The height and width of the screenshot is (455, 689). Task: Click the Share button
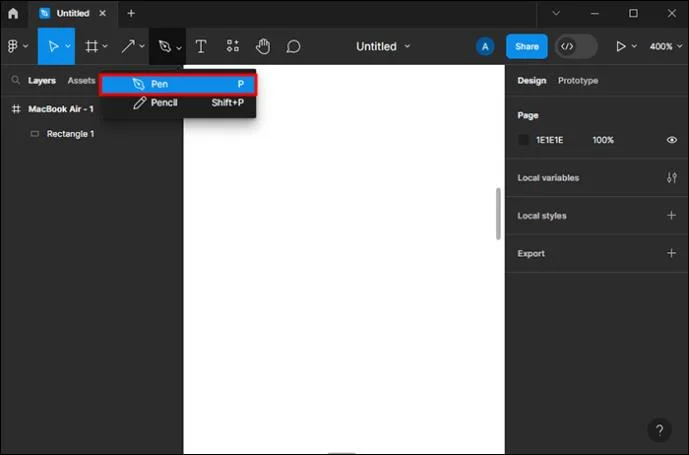(526, 46)
